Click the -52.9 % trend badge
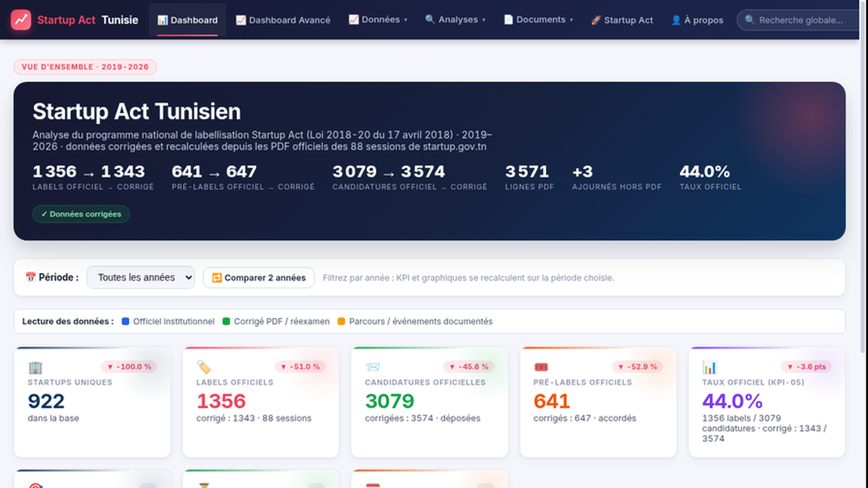Viewport: 868px width, 488px height. click(x=637, y=367)
